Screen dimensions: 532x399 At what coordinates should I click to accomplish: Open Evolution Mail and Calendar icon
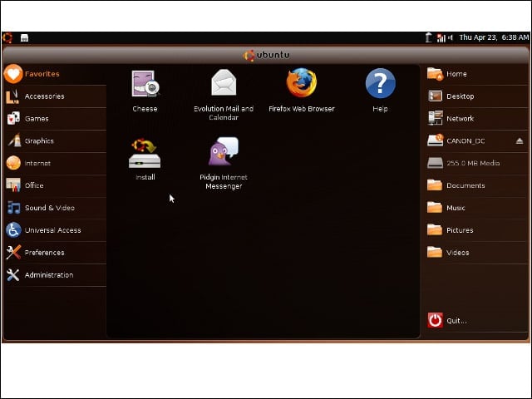(x=224, y=83)
